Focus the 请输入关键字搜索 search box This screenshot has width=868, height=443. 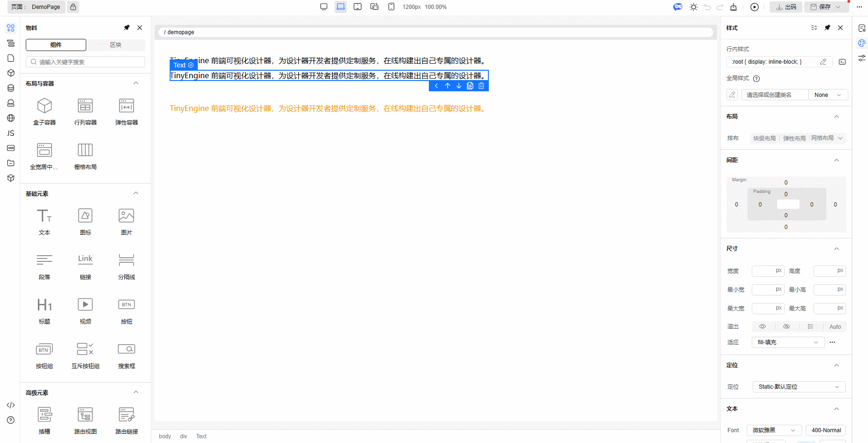85,62
